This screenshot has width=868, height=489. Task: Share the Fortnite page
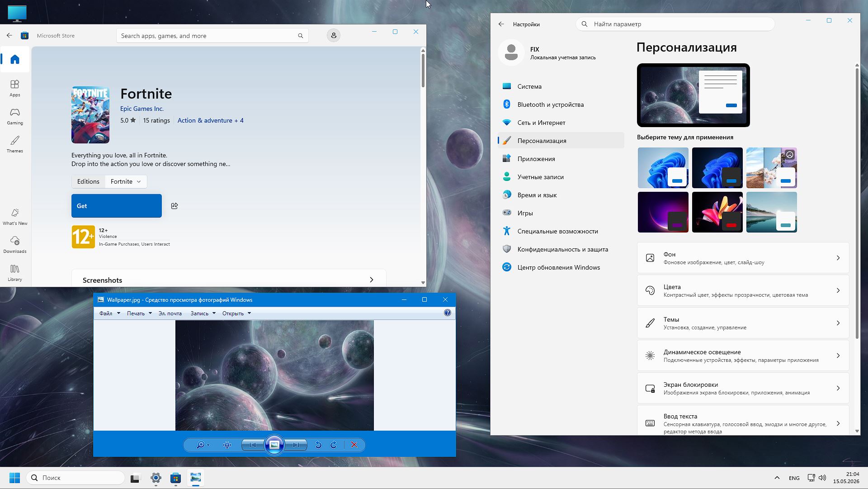pyautogui.click(x=175, y=206)
